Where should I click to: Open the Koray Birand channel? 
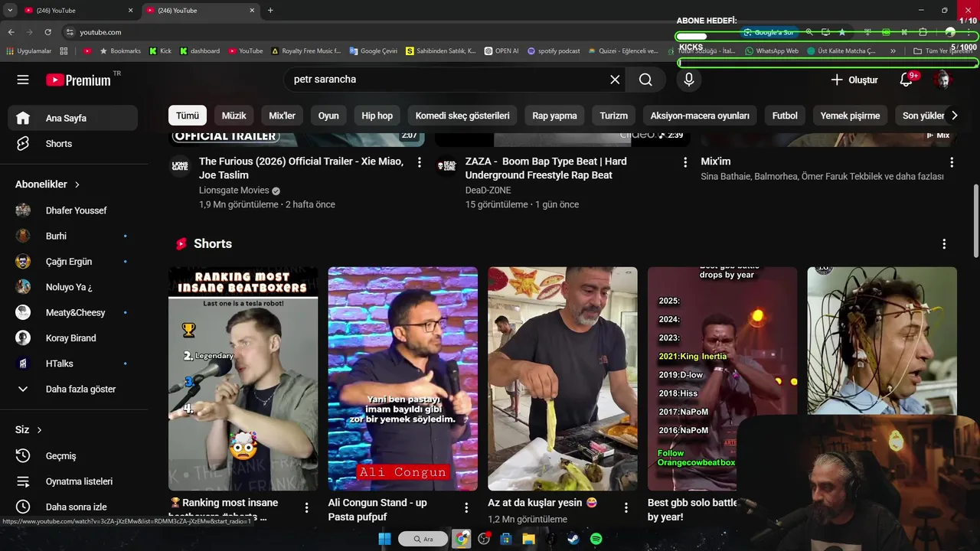click(x=73, y=338)
